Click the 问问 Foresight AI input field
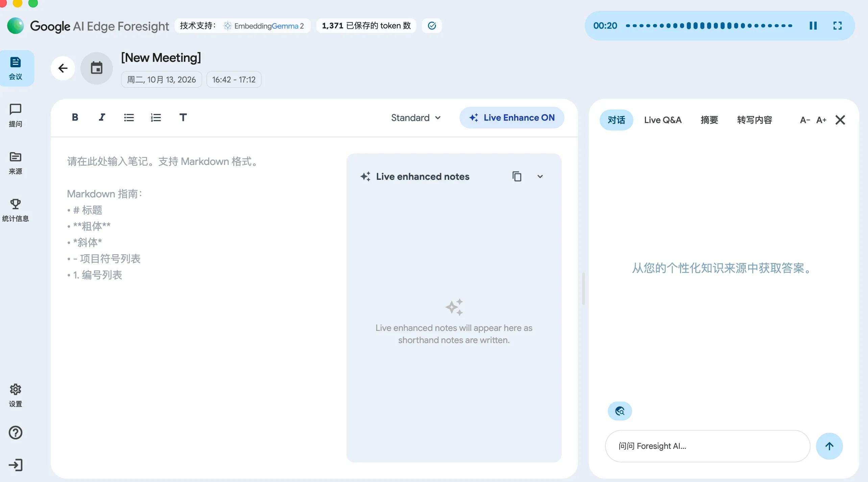 pos(708,446)
